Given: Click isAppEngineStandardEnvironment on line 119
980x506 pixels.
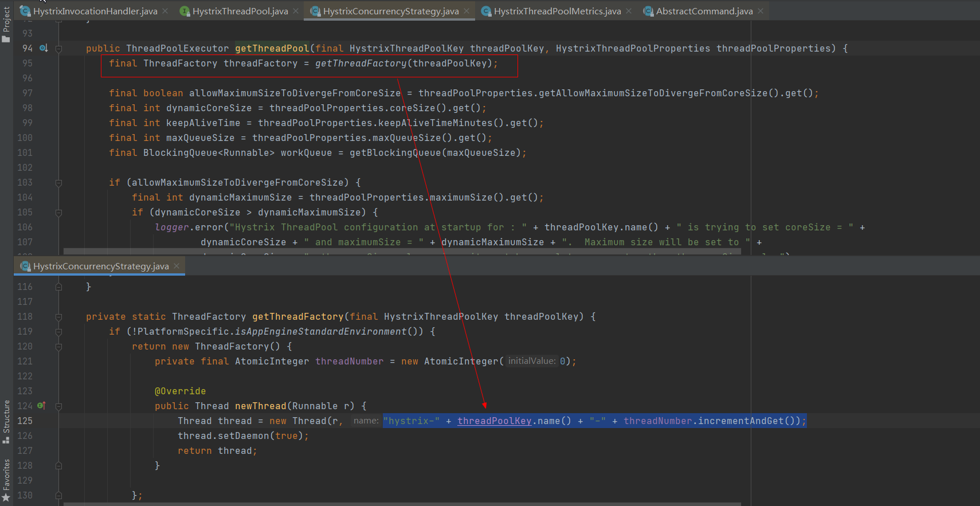Looking at the screenshot, I should click(x=321, y=331).
